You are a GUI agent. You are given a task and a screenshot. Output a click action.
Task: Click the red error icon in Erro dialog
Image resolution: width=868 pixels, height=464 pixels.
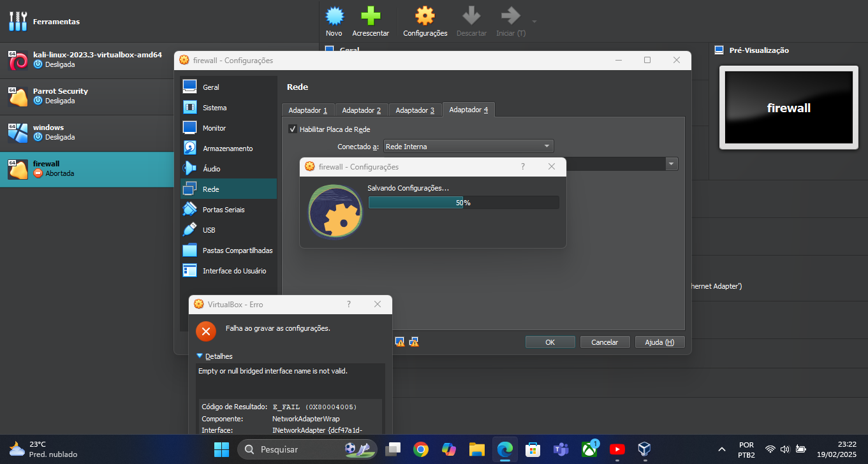pyautogui.click(x=205, y=331)
